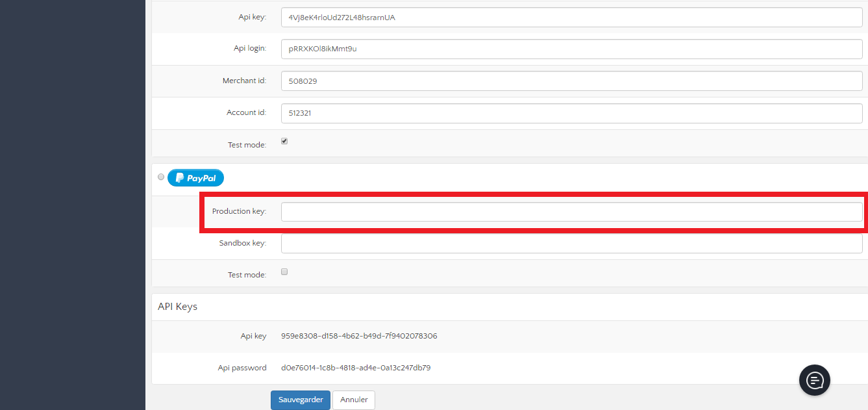Image resolution: width=868 pixels, height=410 pixels.
Task: Click the PayPal logo
Action: tap(195, 178)
